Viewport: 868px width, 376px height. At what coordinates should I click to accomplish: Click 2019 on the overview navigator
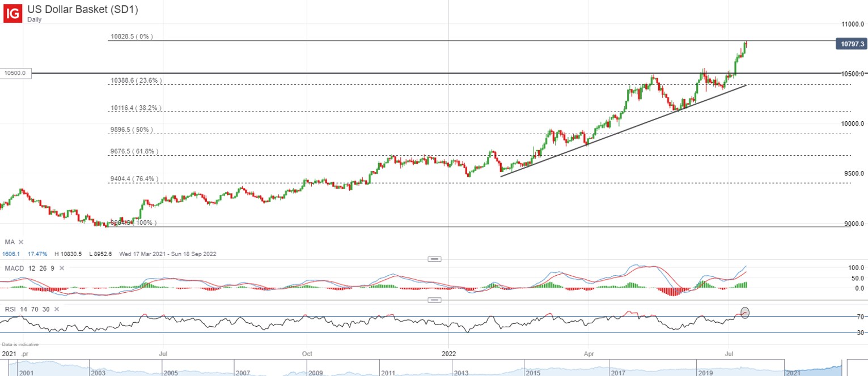click(x=706, y=373)
